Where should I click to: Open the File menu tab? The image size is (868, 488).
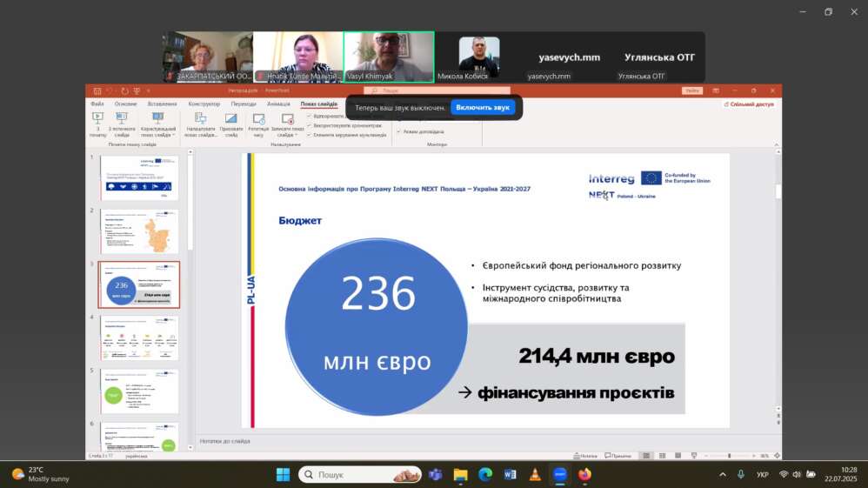pos(97,104)
